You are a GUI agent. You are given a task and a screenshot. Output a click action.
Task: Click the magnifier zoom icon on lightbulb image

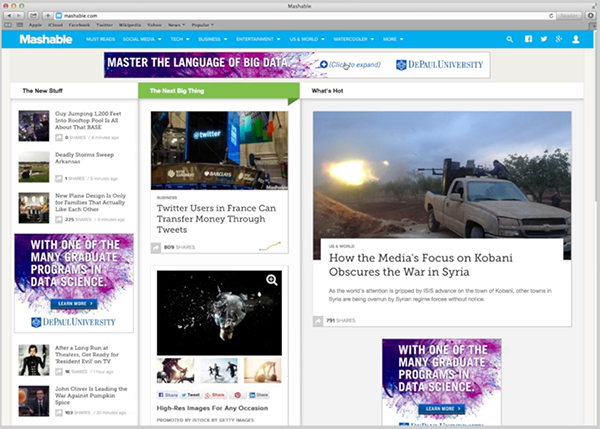272,280
